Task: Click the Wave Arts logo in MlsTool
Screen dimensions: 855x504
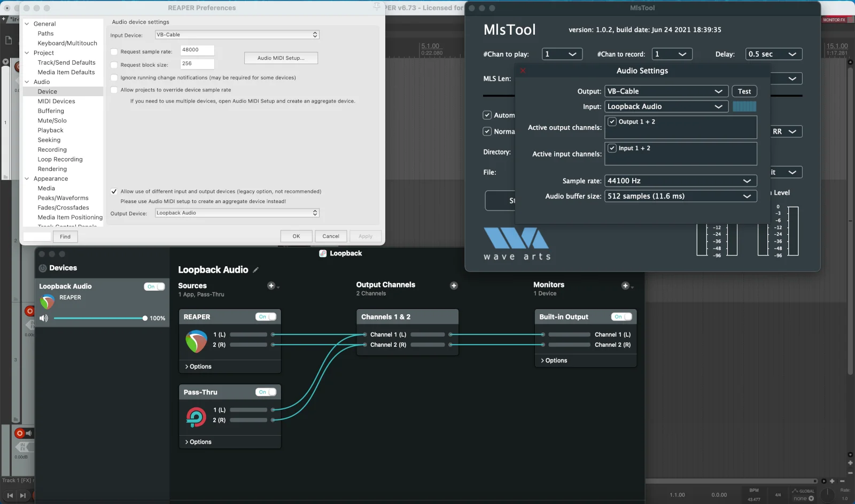Action: (x=516, y=244)
